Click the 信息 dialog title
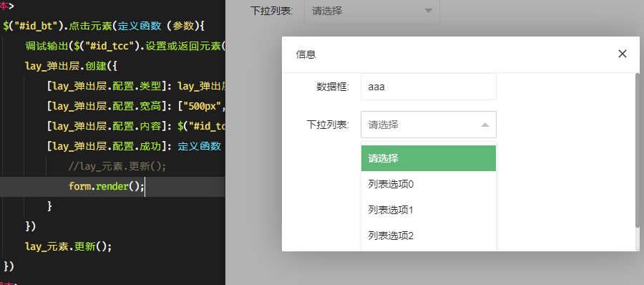This screenshot has width=644, height=285. pos(306,54)
